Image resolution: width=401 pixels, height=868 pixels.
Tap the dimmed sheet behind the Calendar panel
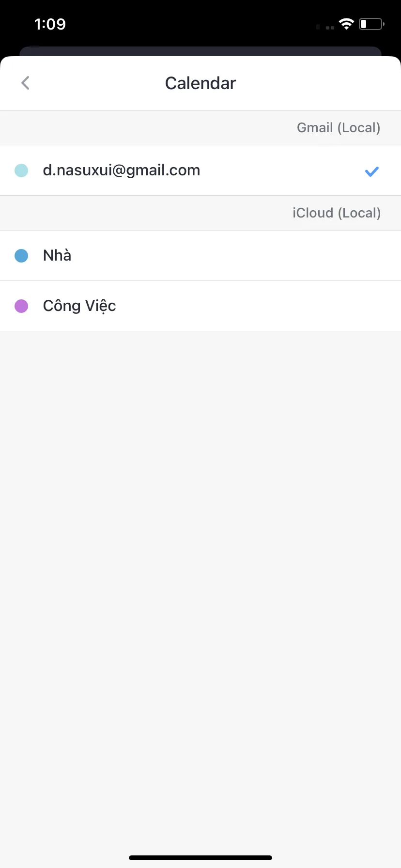pos(200,51)
